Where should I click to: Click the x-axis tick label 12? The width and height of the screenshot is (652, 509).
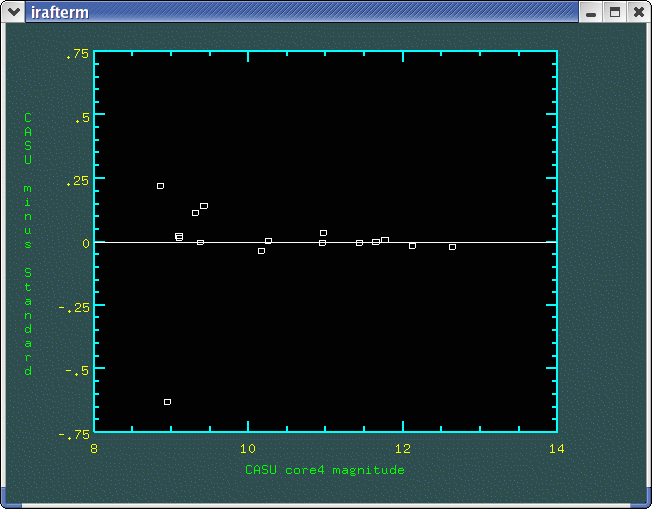click(402, 448)
